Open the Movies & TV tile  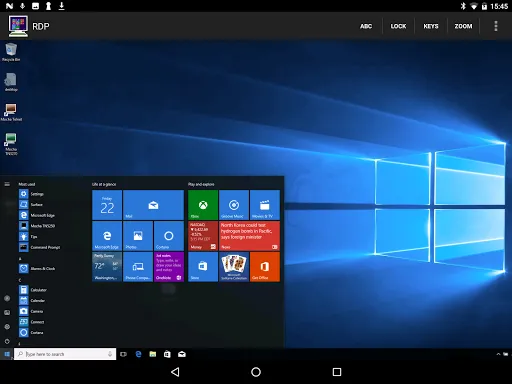point(265,205)
